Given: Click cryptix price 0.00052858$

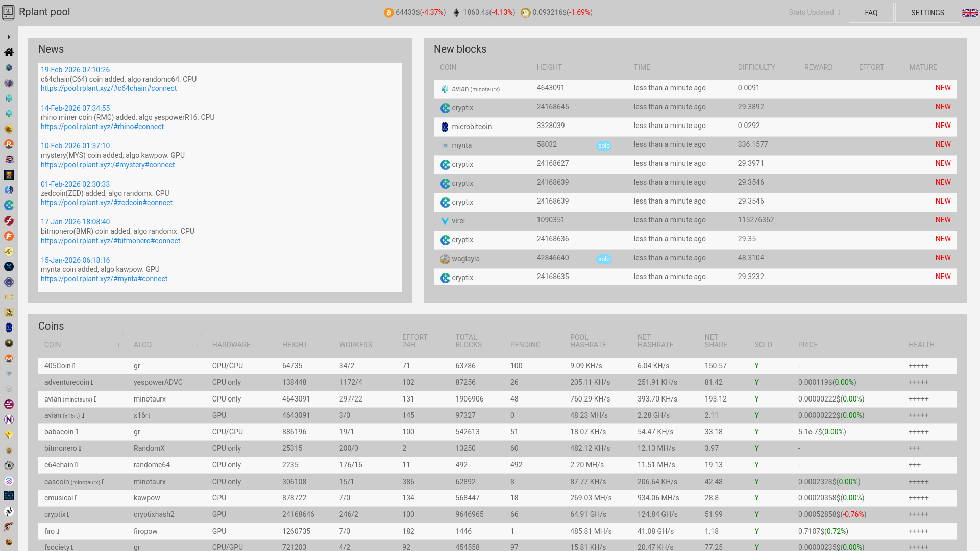Looking at the screenshot, I should 819,514.
